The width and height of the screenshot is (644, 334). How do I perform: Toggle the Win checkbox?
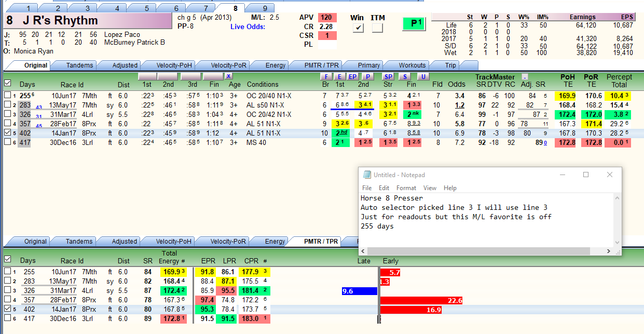[x=358, y=28]
